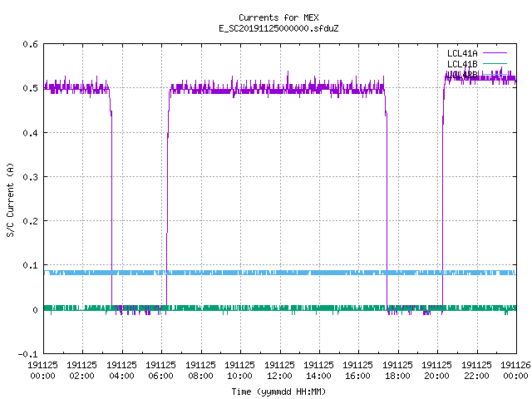Image resolution: width=532 pixels, height=399 pixels.
Task: Click the y-axis tick value 0
Action: pos(35,310)
